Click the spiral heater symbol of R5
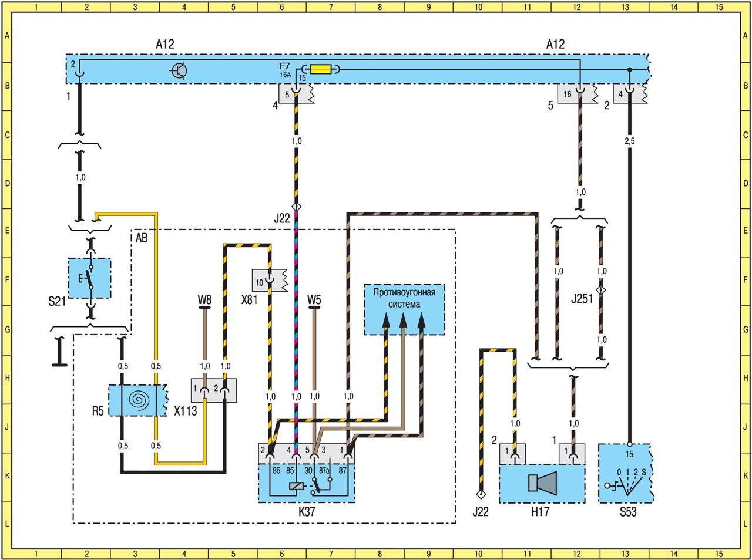The height and width of the screenshot is (560, 752). point(139,400)
